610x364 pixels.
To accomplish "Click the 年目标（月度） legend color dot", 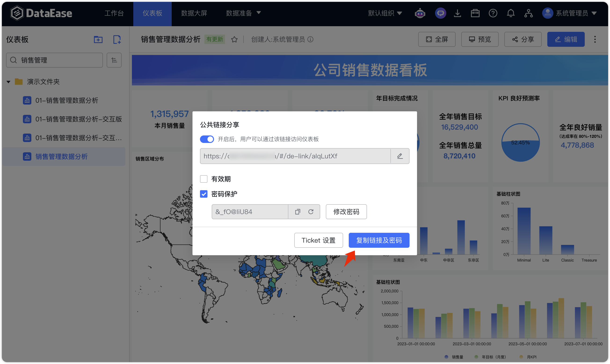I will click(476, 357).
